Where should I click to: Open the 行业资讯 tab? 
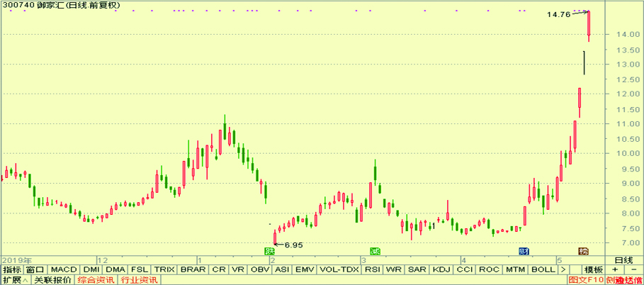[138, 280]
